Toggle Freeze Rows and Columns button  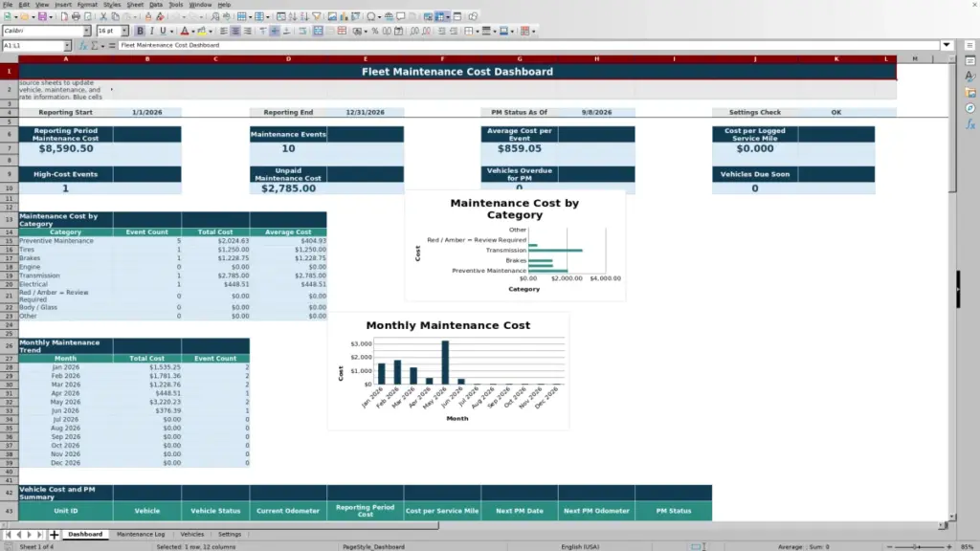(440, 16)
